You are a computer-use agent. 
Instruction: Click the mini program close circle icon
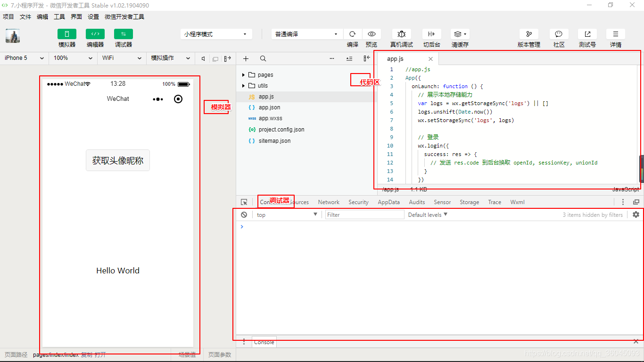tap(178, 99)
